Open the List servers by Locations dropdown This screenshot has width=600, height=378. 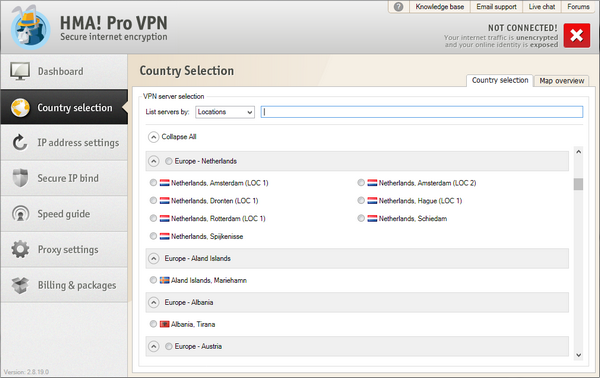[225, 112]
